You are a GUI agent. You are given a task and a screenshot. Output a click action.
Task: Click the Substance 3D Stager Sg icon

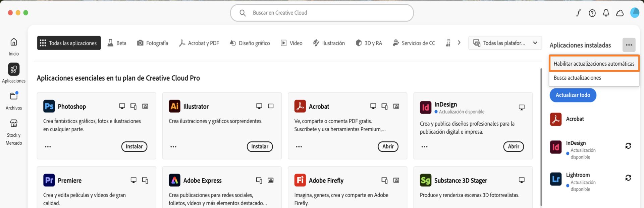click(x=426, y=181)
